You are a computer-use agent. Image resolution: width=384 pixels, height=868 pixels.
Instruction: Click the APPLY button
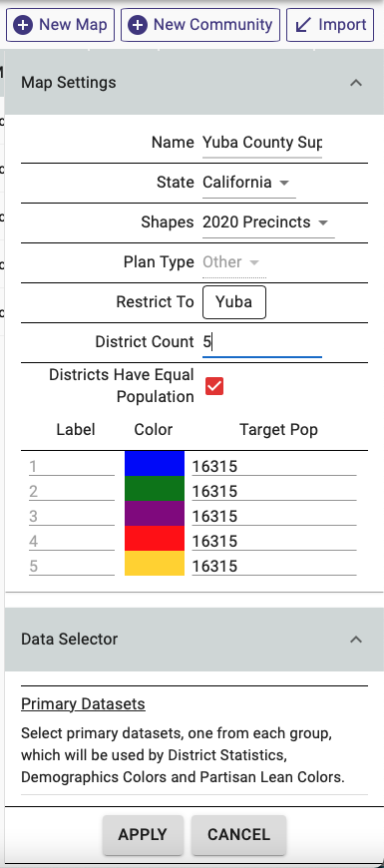pos(143,835)
